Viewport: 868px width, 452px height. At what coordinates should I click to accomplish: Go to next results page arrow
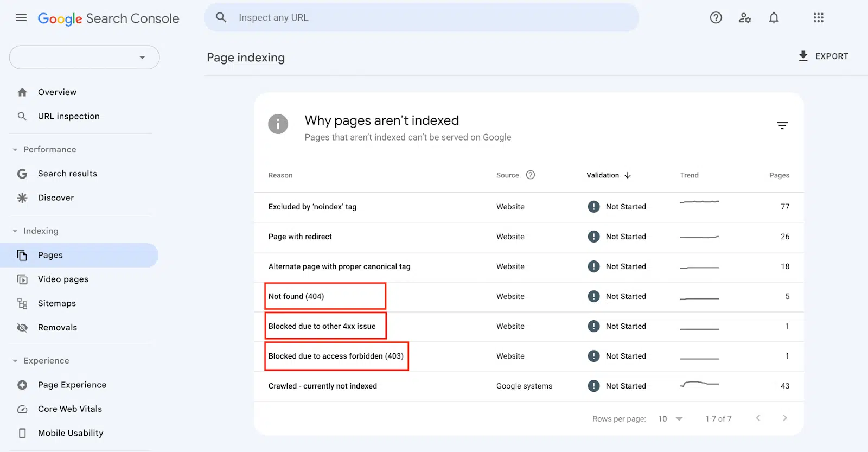784,418
